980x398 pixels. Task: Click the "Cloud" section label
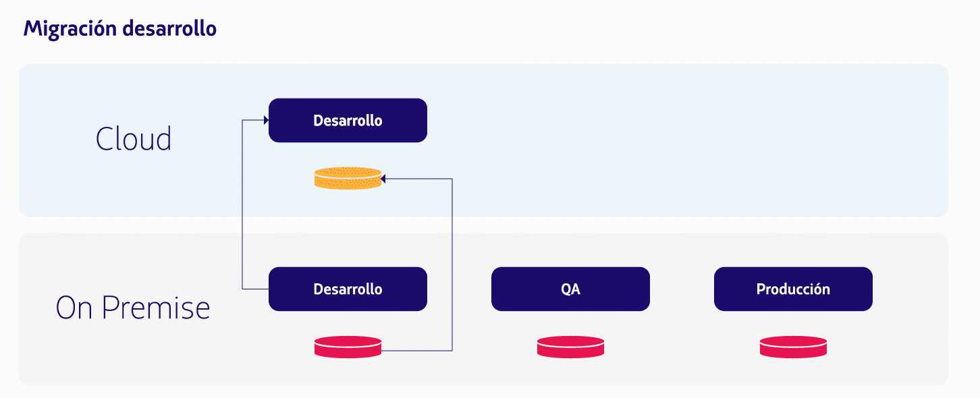[134, 139]
